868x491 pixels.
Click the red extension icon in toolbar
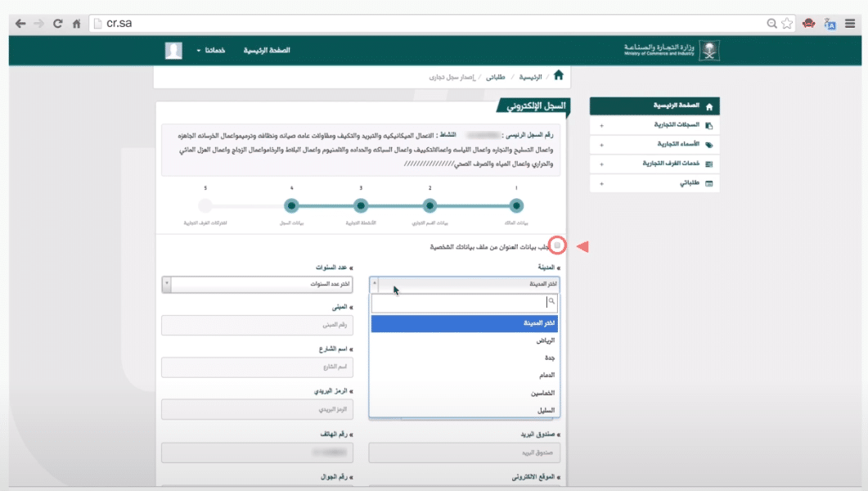point(809,23)
